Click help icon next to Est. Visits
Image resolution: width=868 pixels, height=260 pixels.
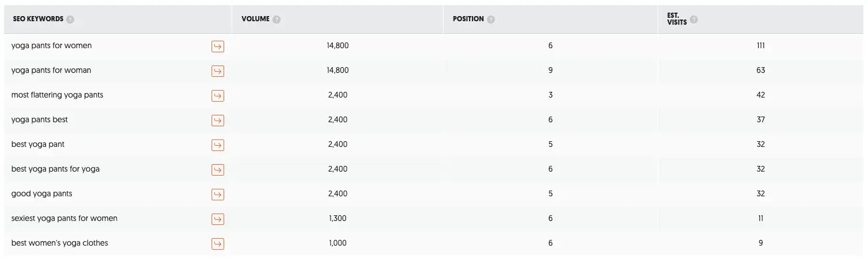pyautogui.click(x=694, y=20)
